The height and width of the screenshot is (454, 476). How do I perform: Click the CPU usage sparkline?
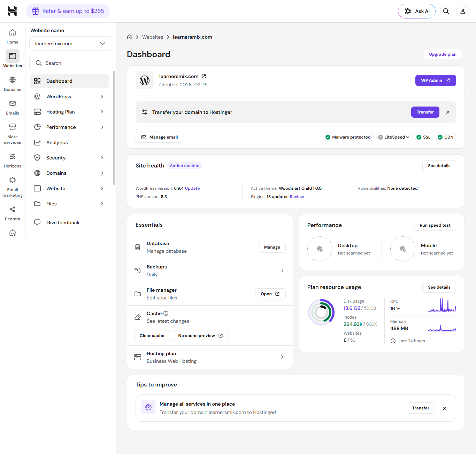point(442,305)
